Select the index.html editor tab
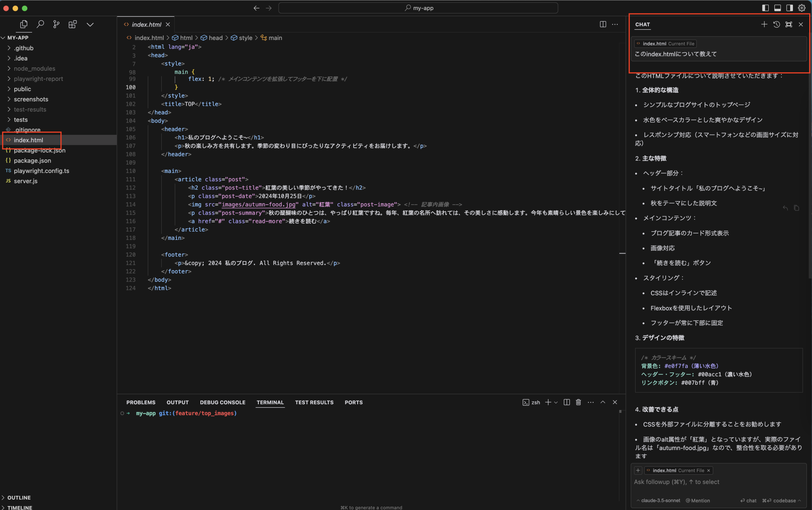This screenshot has height=510, width=812. point(146,25)
